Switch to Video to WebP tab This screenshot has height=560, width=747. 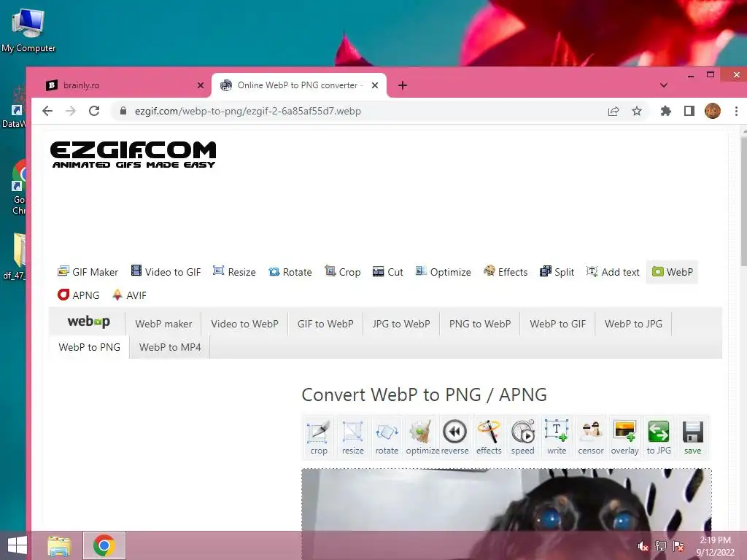pyautogui.click(x=244, y=324)
